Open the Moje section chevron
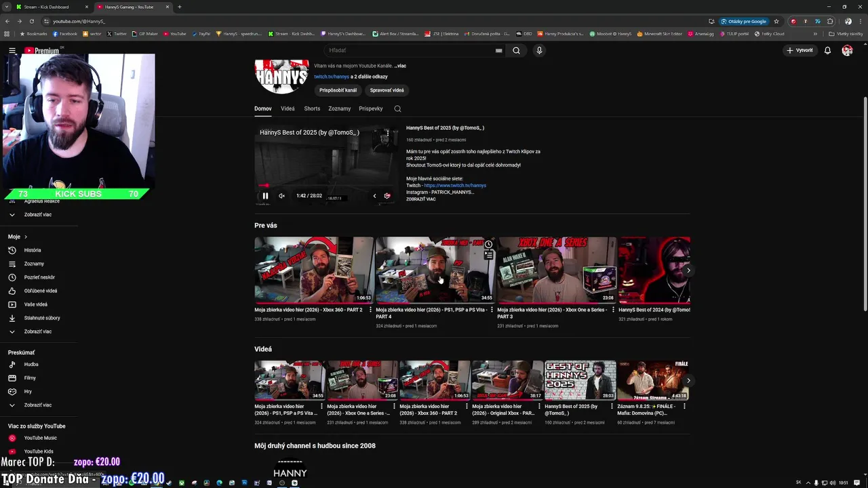 [26, 237]
